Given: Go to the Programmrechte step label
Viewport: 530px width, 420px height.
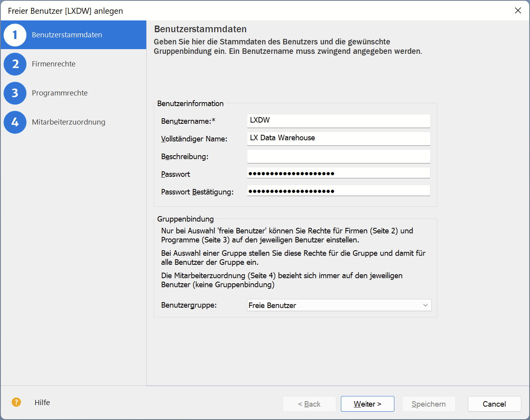Looking at the screenshot, I should click(x=60, y=93).
